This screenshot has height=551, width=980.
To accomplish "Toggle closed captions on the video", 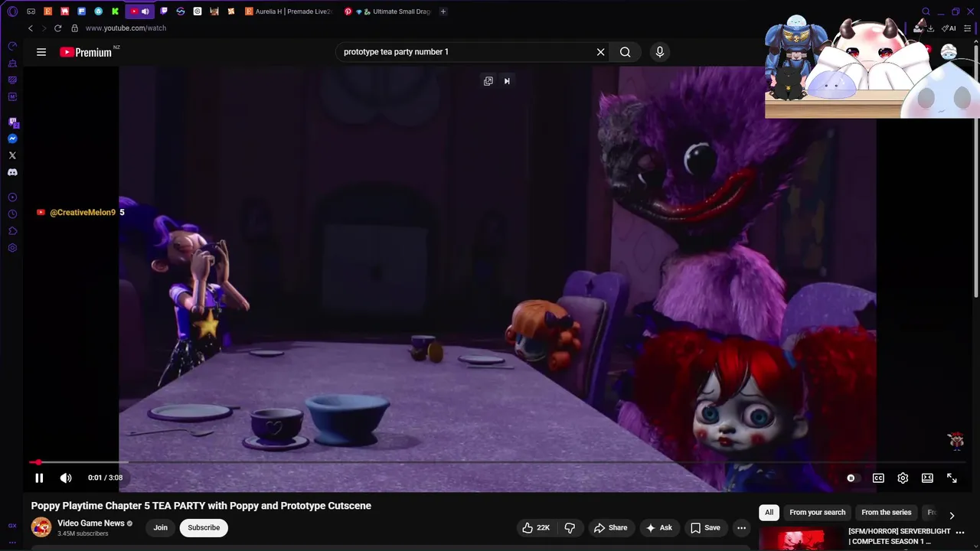I will point(878,478).
